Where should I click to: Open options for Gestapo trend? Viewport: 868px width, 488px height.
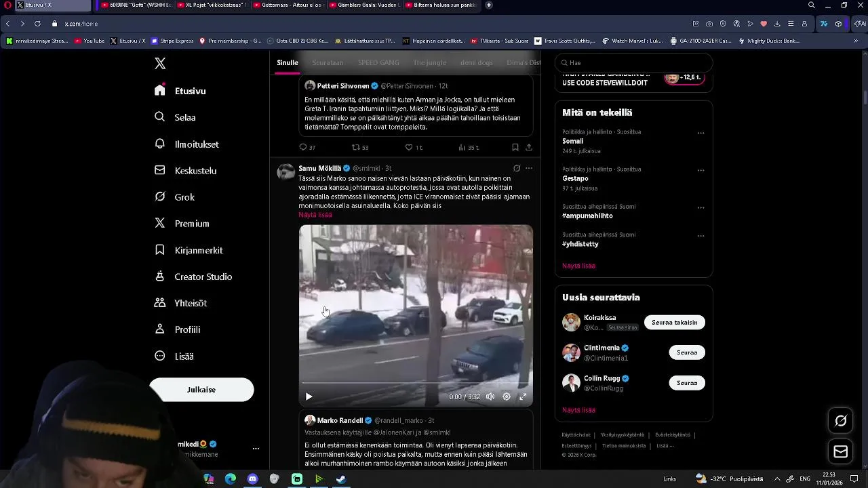point(701,170)
